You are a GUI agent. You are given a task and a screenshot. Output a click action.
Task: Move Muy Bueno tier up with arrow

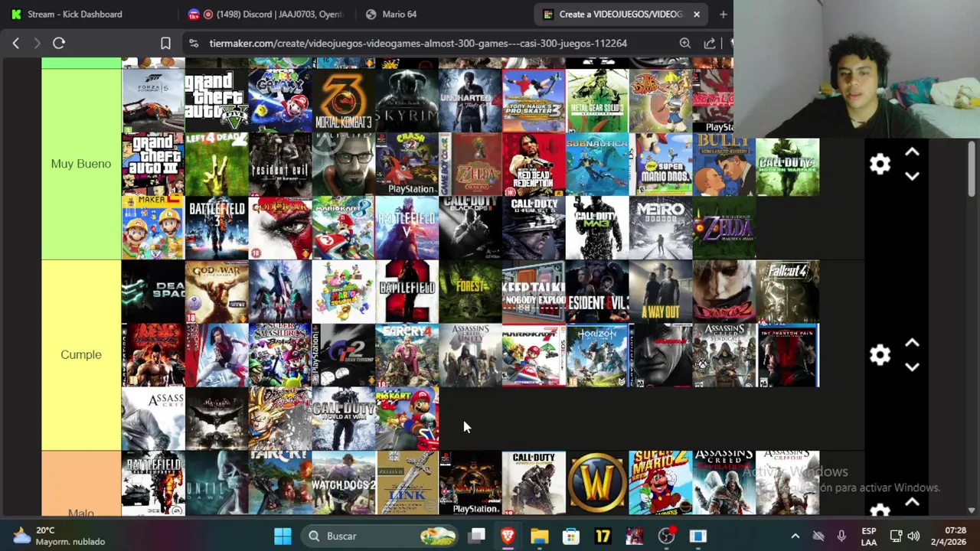912,152
